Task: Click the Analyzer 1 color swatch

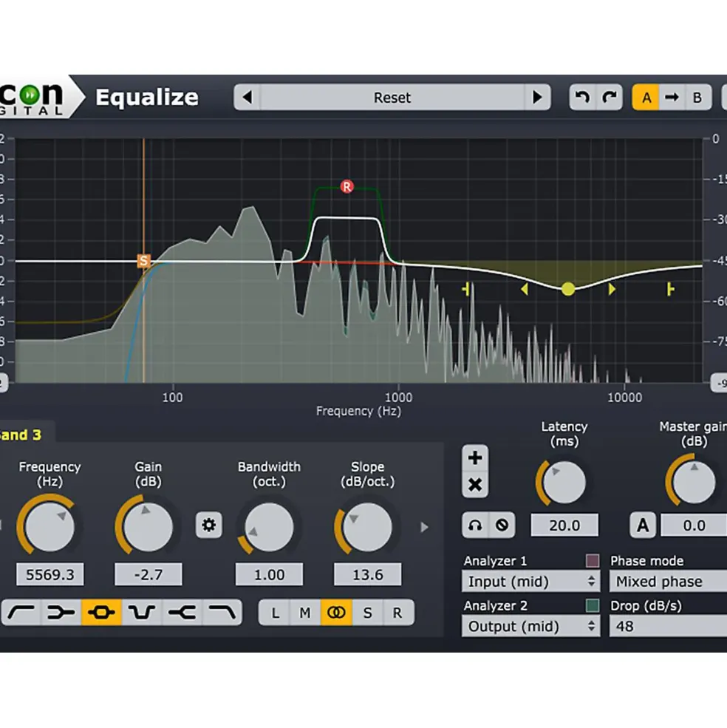Action: [x=593, y=560]
